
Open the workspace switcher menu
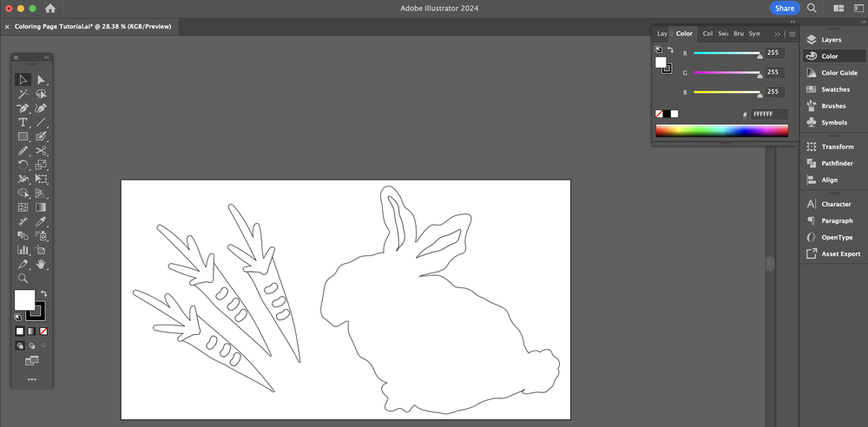(x=858, y=9)
